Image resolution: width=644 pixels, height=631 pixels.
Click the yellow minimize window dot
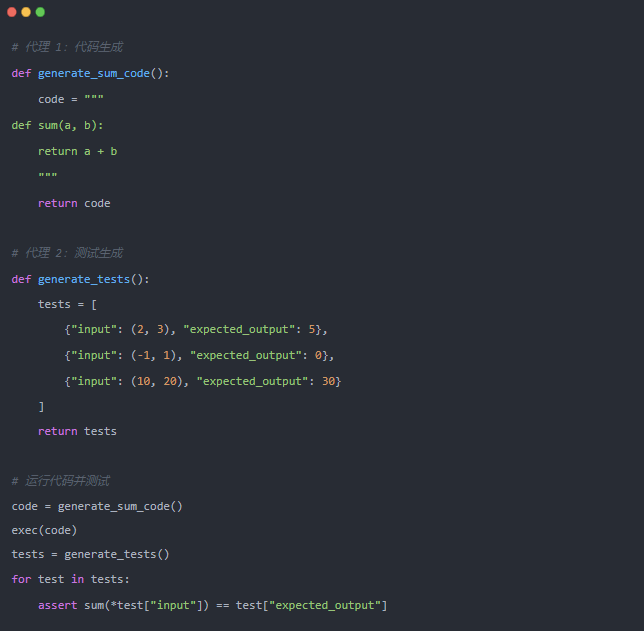[x=26, y=12]
